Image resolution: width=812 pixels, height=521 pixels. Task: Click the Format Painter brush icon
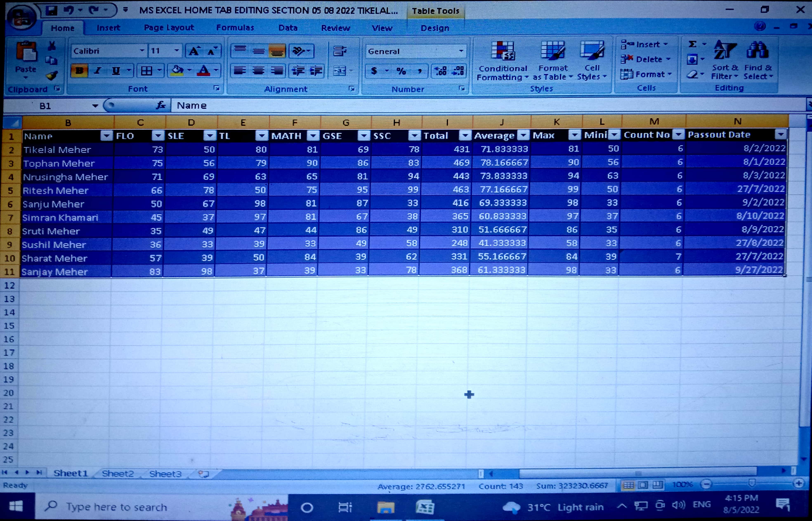52,75
